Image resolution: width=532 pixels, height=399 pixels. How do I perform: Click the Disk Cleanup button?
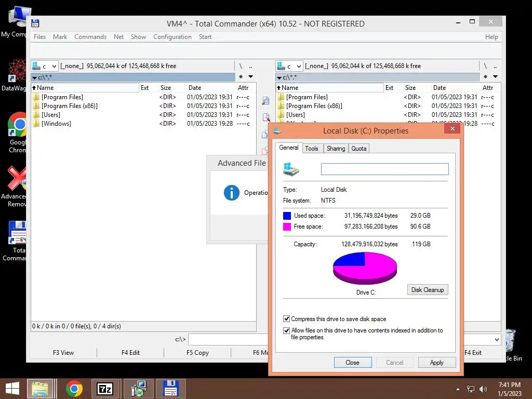(428, 290)
